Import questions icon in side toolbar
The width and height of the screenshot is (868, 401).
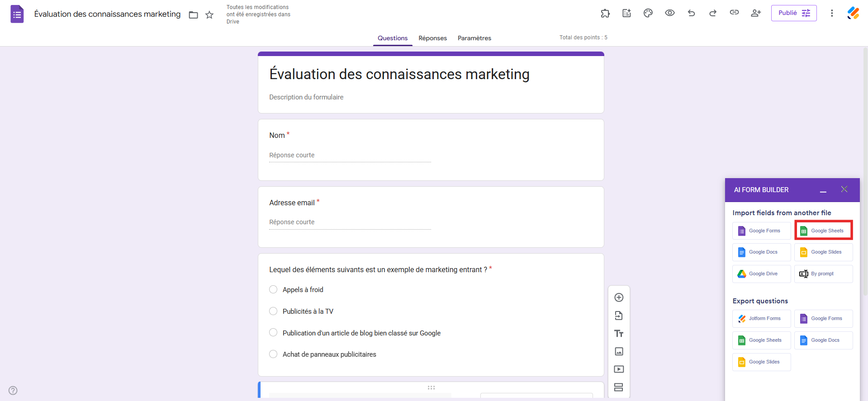click(619, 316)
